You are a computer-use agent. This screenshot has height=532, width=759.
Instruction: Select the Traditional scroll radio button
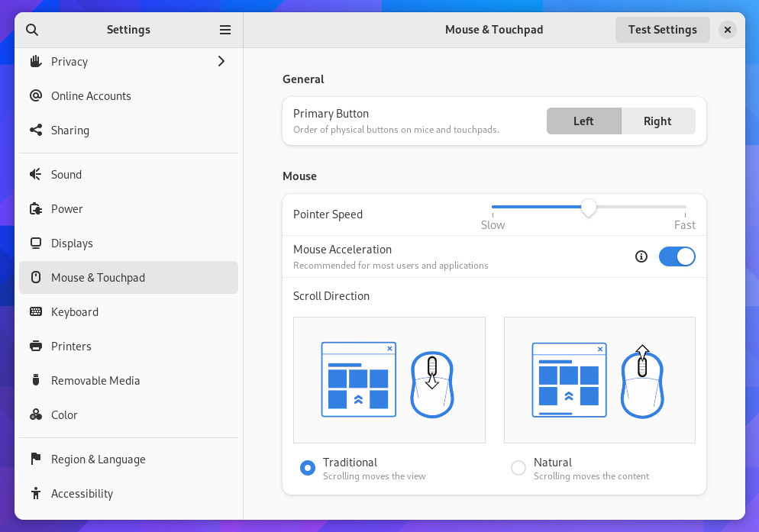pos(308,468)
